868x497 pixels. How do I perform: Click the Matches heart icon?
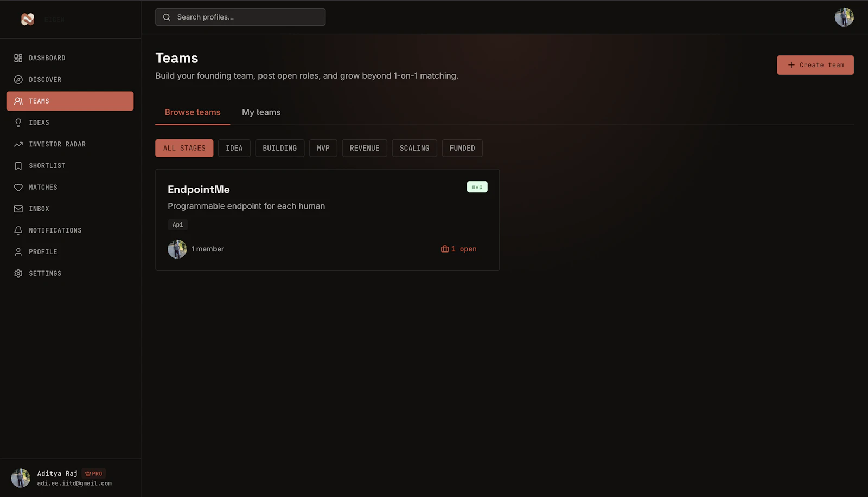click(18, 187)
